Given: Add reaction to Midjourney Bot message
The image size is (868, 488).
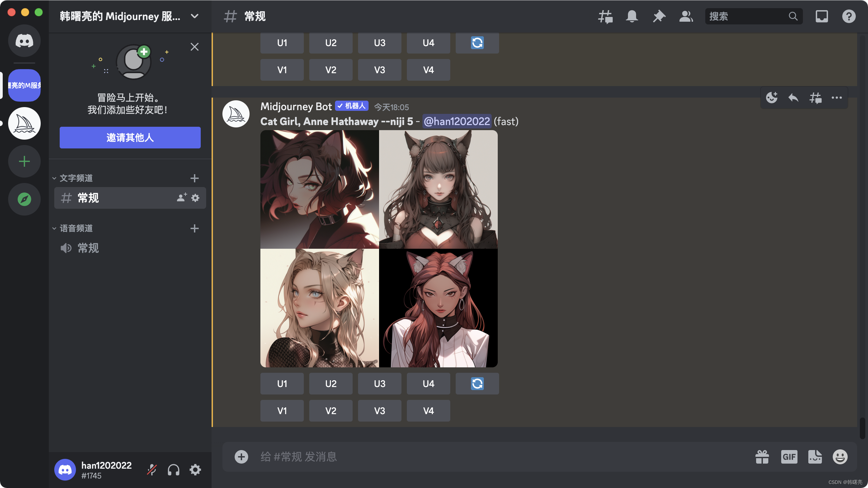Looking at the screenshot, I should click(x=772, y=98).
